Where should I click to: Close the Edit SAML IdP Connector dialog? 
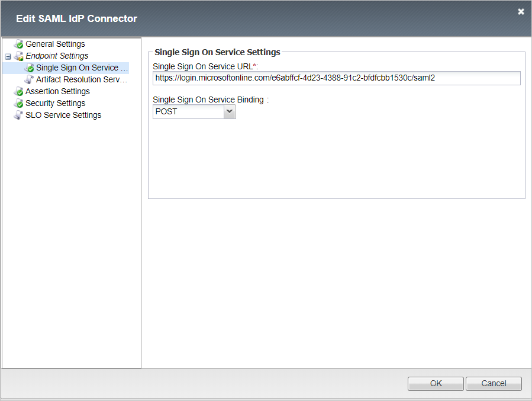point(521,12)
